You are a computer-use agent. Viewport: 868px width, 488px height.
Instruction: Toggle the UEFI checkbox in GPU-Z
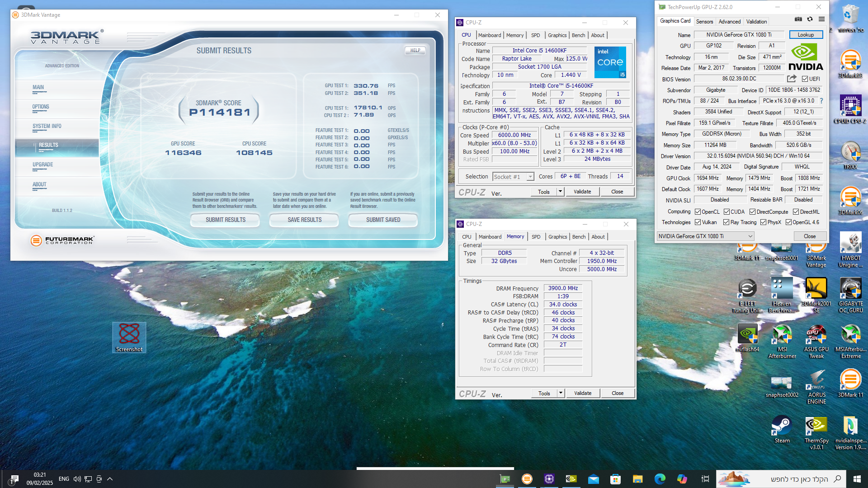pyautogui.click(x=805, y=79)
